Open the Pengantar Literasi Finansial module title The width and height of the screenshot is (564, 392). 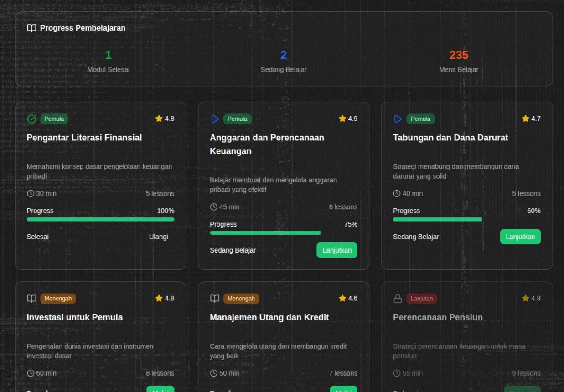click(84, 138)
